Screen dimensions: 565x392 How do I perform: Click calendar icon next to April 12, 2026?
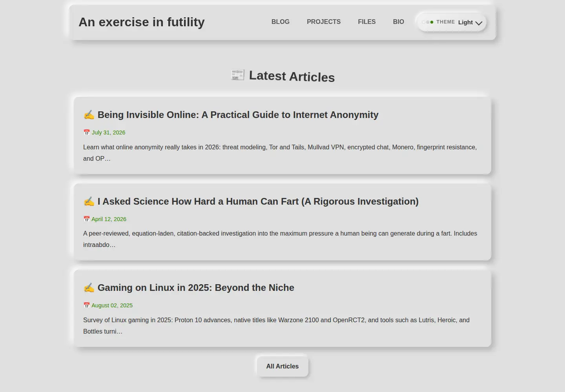click(87, 219)
